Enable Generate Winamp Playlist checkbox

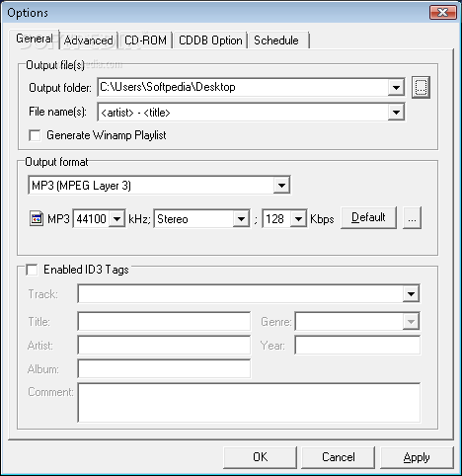35,135
